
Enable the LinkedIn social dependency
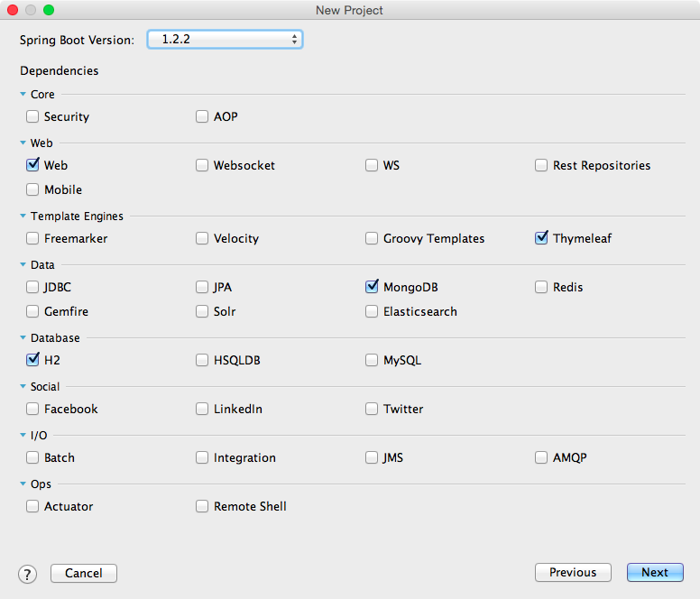(202, 409)
